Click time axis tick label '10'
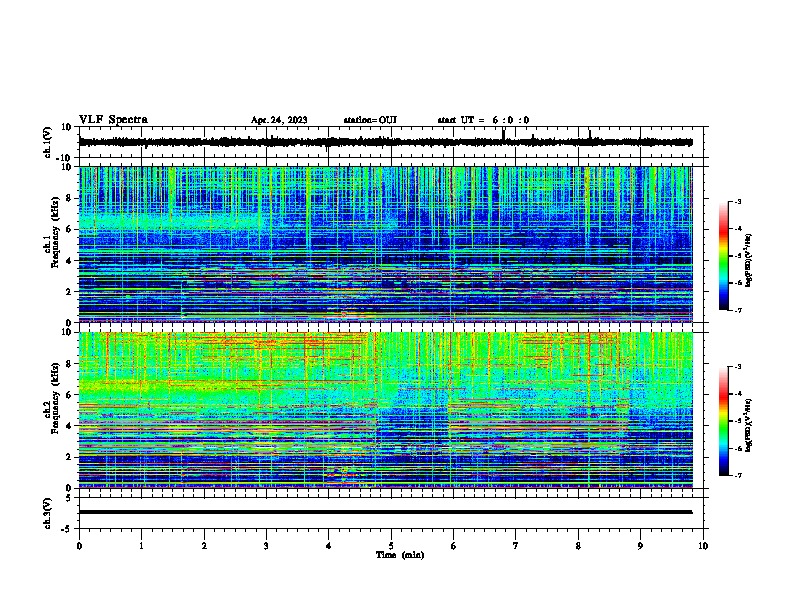 pos(703,545)
